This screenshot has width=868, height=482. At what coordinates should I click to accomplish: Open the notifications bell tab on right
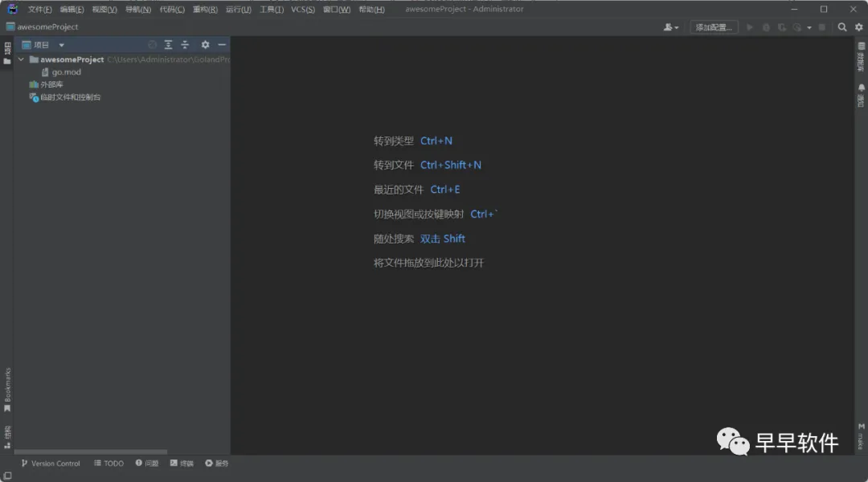click(861, 95)
